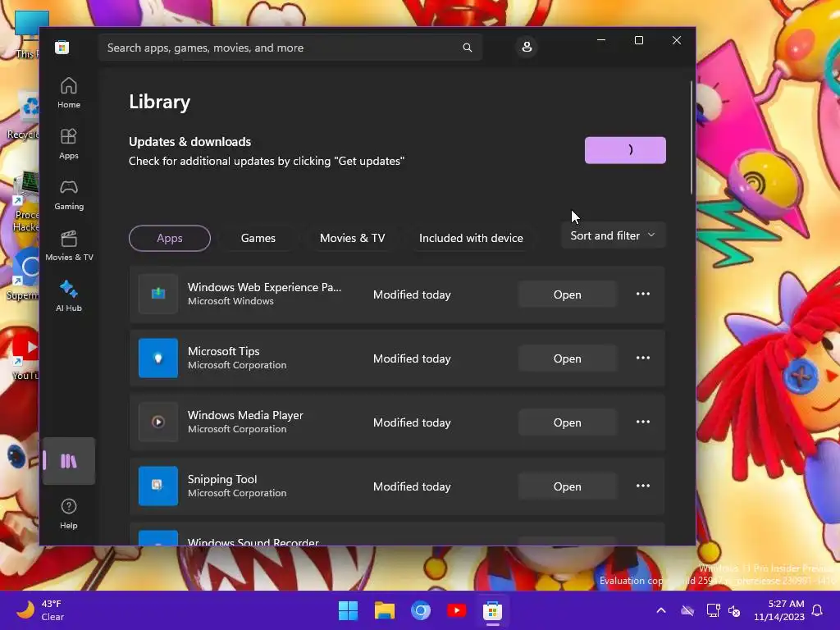Click the Microsoft Tips app icon
The image size is (840, 630).
158,358
